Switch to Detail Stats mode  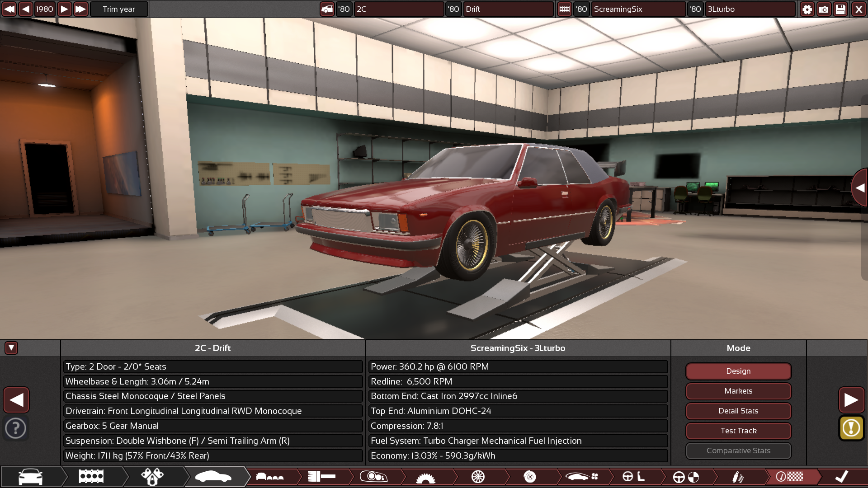click(x=738, y=411)
